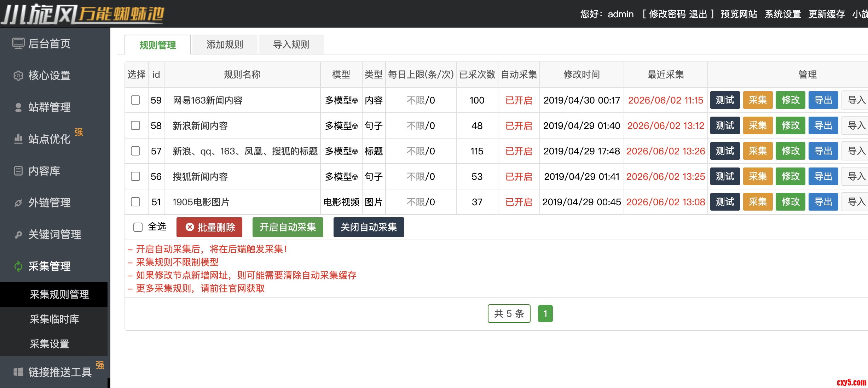Image resolution: width=868 pixels, height=388 pixels.
Task: Select checkbox for rule 57 标题 row
Action: 135,151
